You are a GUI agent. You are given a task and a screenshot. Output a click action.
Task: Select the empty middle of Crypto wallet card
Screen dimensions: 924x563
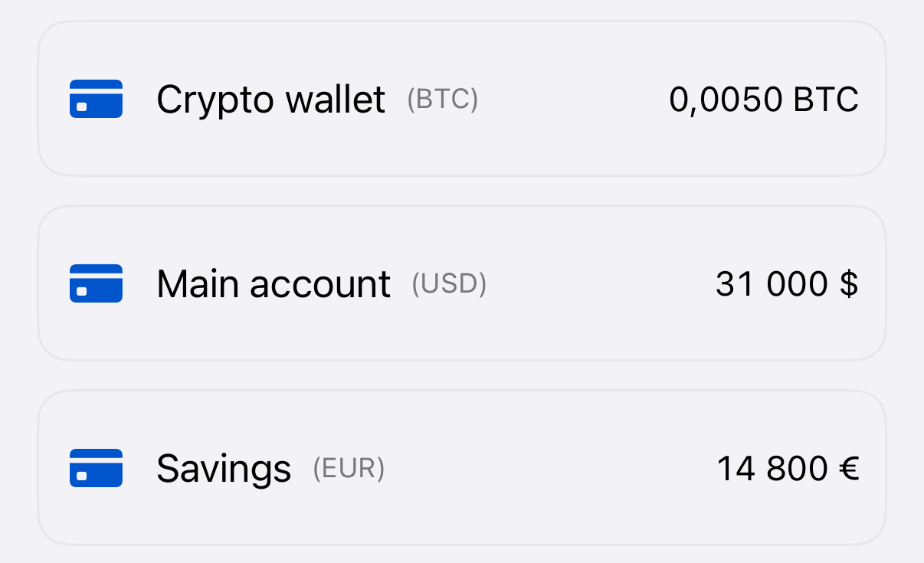point(571,100)
